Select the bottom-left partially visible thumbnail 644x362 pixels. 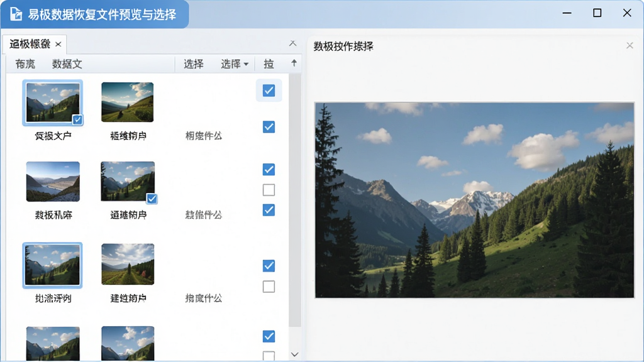coord(53,344)
